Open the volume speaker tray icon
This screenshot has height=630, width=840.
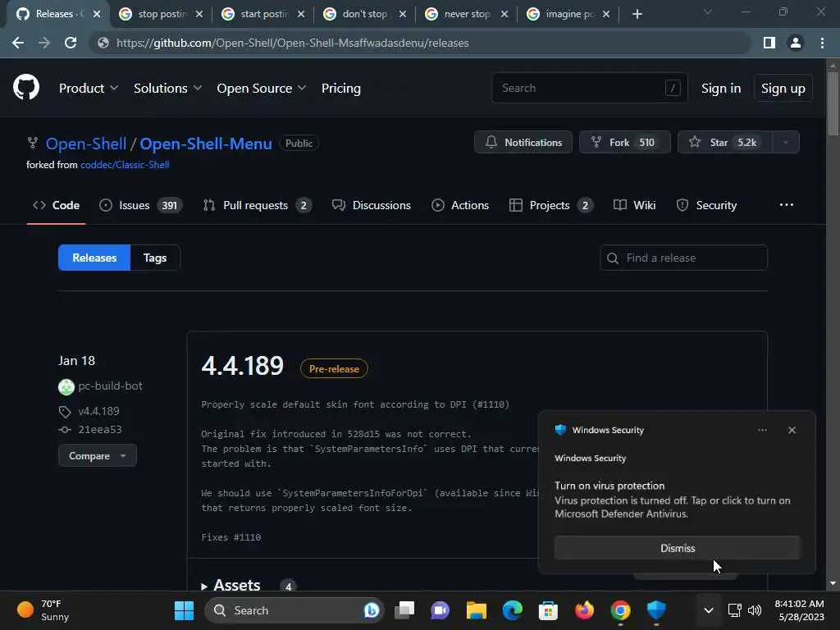pyautogui.click(x=755, y=610)
